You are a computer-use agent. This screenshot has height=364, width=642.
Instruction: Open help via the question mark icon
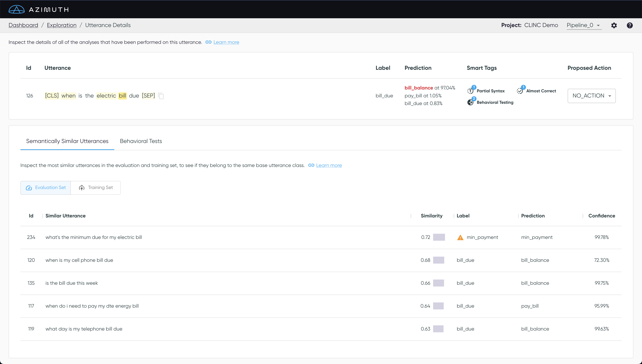pos(629,25)
